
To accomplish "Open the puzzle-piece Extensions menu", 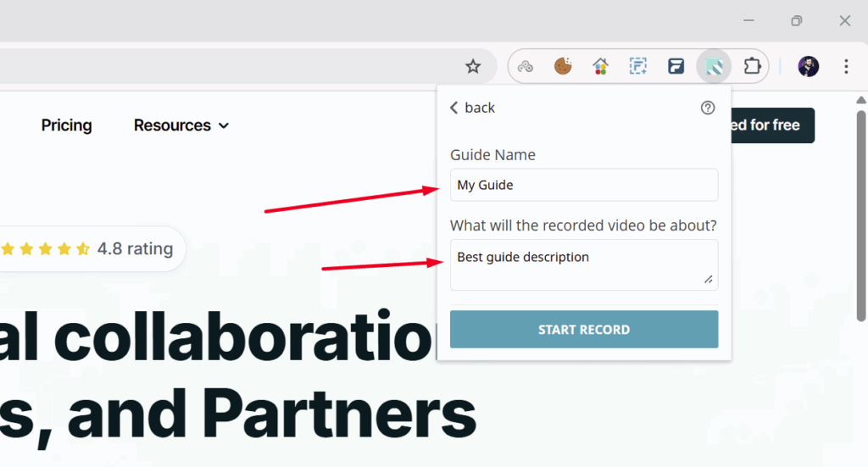I will pyautogui.click(x=751, y=66).
